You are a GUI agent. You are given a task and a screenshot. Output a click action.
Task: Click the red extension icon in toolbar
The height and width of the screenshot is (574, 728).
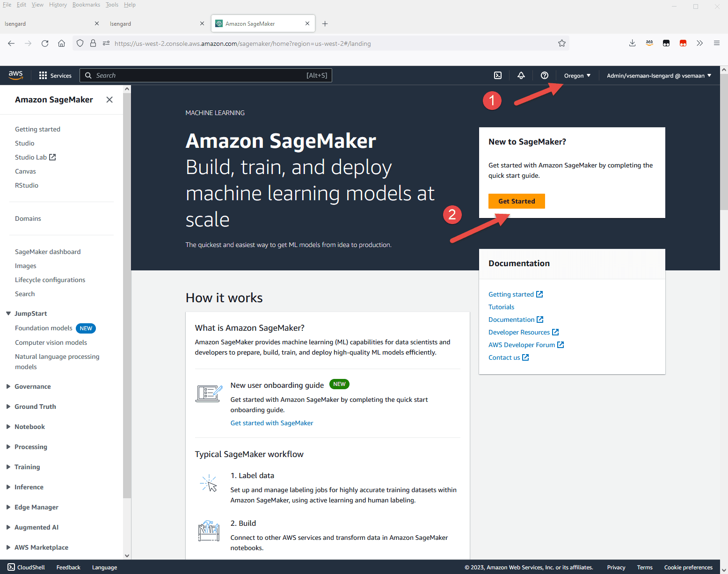coord(683,43)
